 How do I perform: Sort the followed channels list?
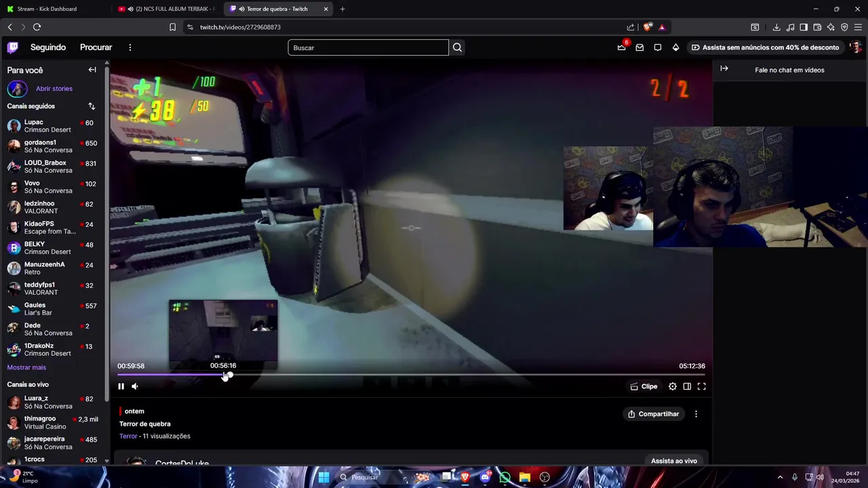[92, 106]
